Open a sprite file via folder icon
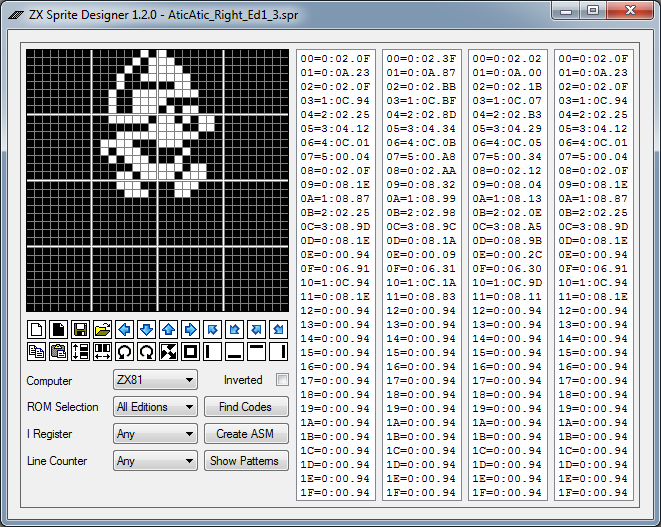Image resolution: width=661 pixels, height=527 pixels. click(102, 329)
